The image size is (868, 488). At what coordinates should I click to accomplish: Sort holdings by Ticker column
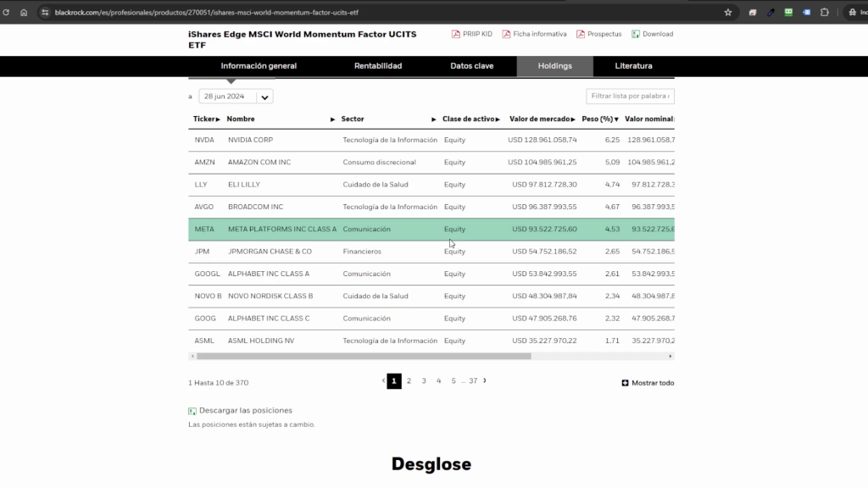[207, 119]
